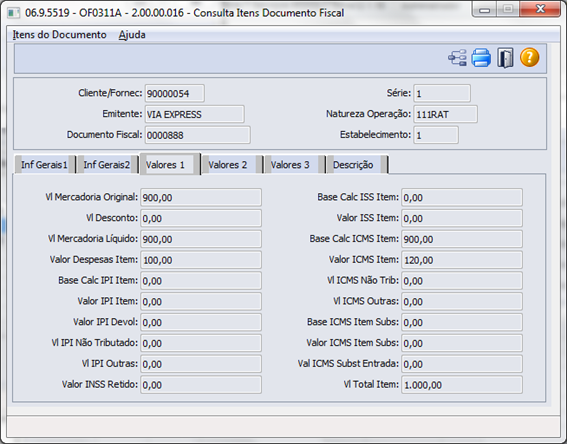The image size is (567, 444).
Task: Open the document tree structure icon
Action: [x=457, y=58]
